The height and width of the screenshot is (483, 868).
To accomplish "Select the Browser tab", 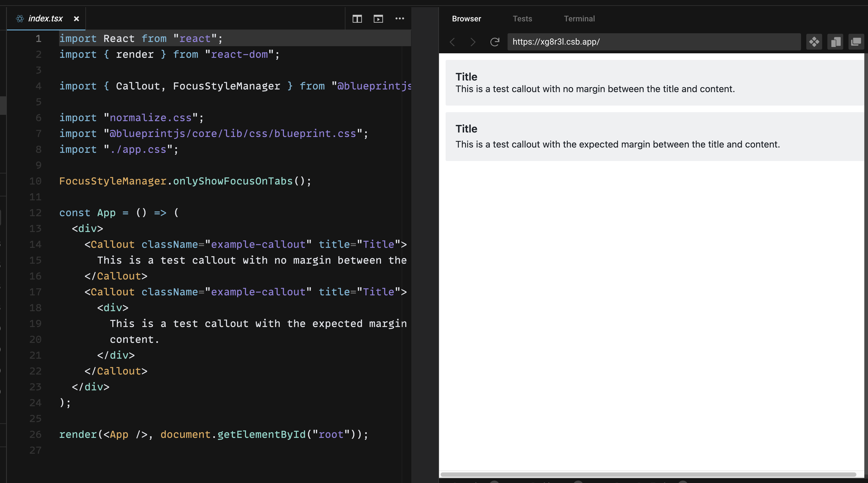I will click(466, 18).
